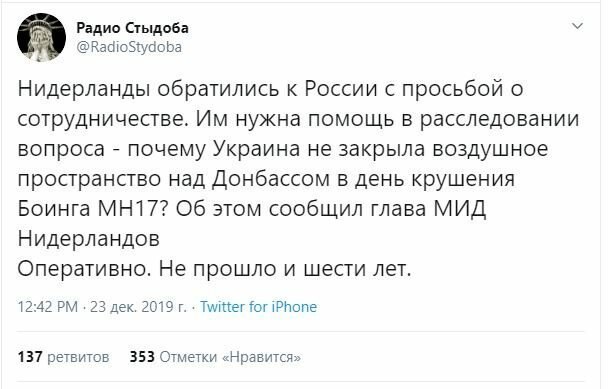The image size is (608, 389).
Task: Click the word Украина in tweet
Action: pyautogui.click(x=257, y=149)
